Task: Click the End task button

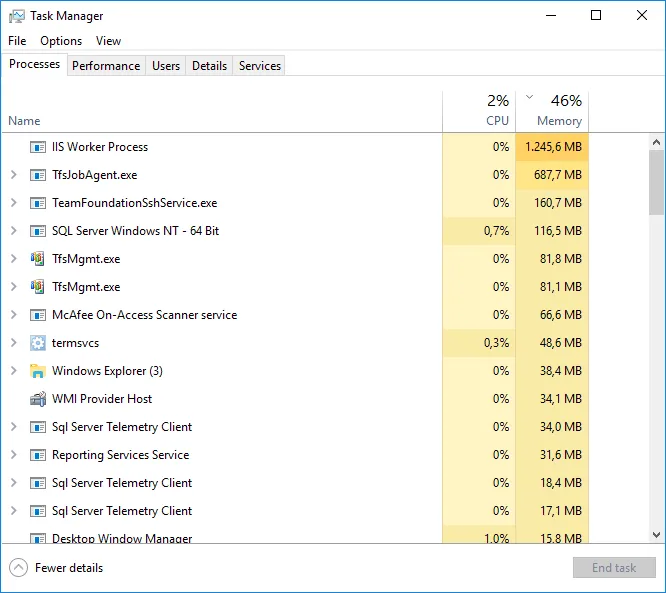Action: pos(614,568)
